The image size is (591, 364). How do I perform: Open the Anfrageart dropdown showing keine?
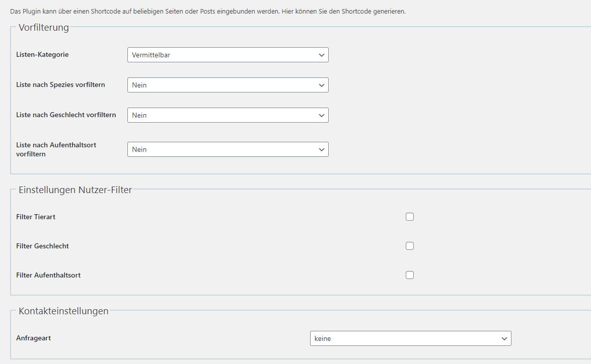pos(410,338)
